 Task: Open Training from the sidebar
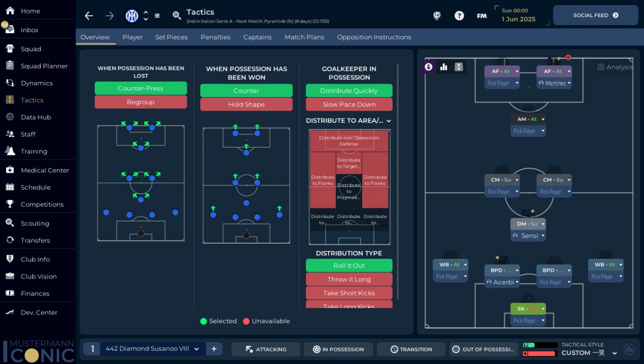pyautogui.click(x=38, y=152)
